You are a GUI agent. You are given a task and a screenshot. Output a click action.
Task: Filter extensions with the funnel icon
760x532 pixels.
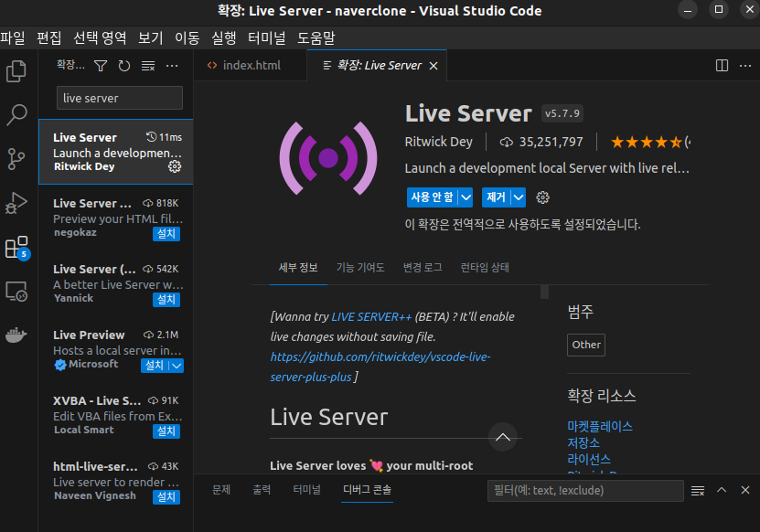coord(101,66)
